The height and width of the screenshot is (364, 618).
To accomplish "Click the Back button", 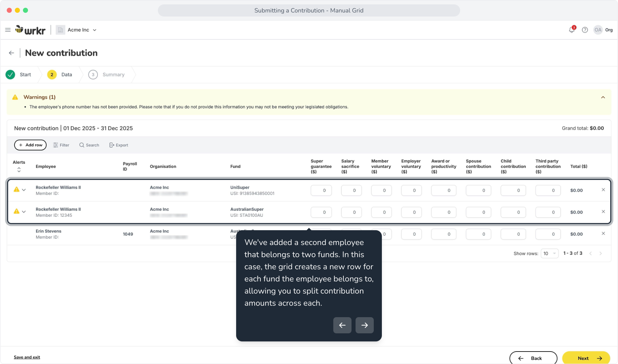I will [x=533, y=358].
